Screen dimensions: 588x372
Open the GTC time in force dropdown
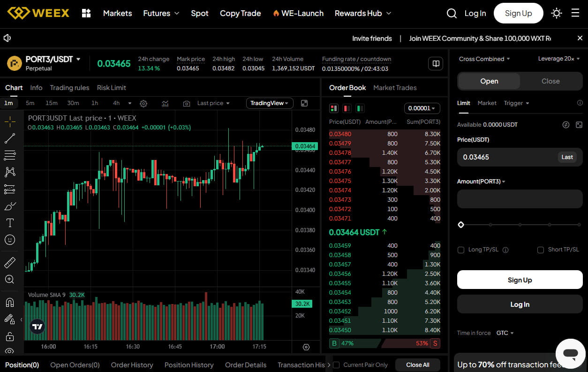505,333
